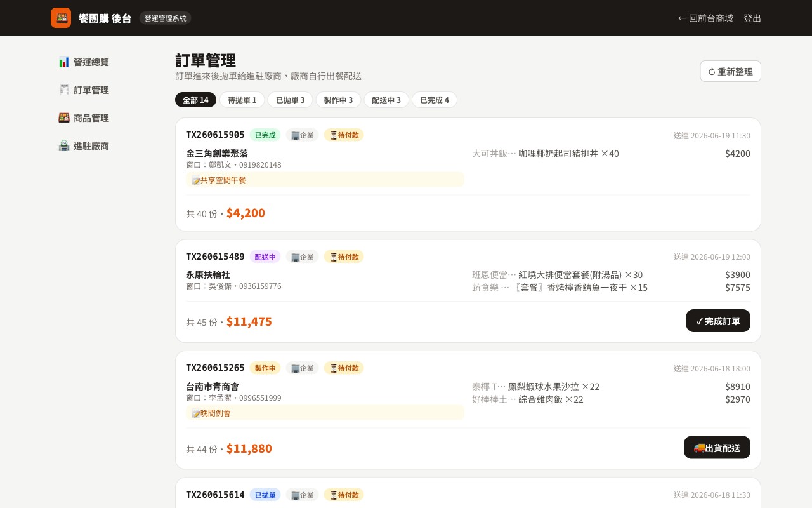Click the memo icon beside 晚間例會
The width and height of the screenshot is (812, 508).
(x=196, y=413)
